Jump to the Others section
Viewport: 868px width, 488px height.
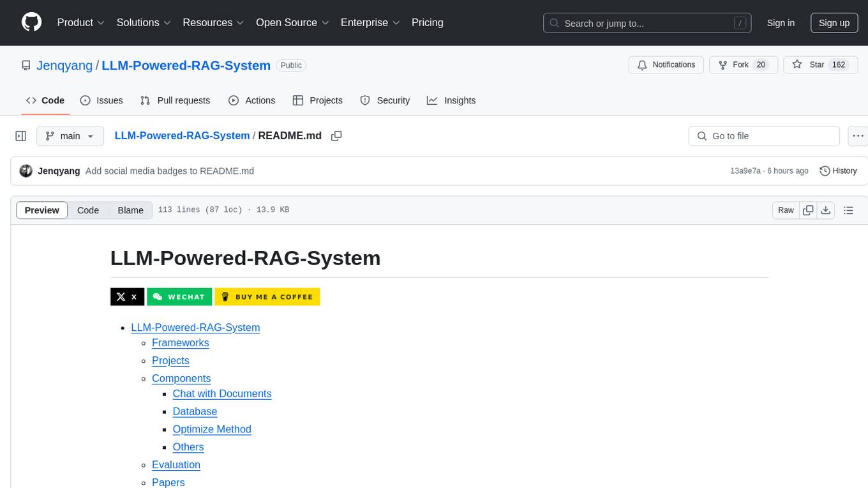tap(188, 448)
